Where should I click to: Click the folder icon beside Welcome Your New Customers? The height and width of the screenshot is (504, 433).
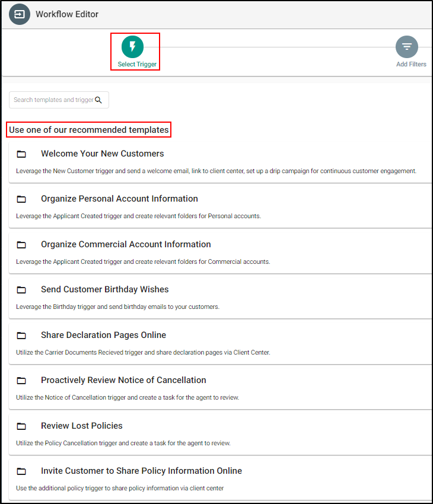(x=21, y=154)
